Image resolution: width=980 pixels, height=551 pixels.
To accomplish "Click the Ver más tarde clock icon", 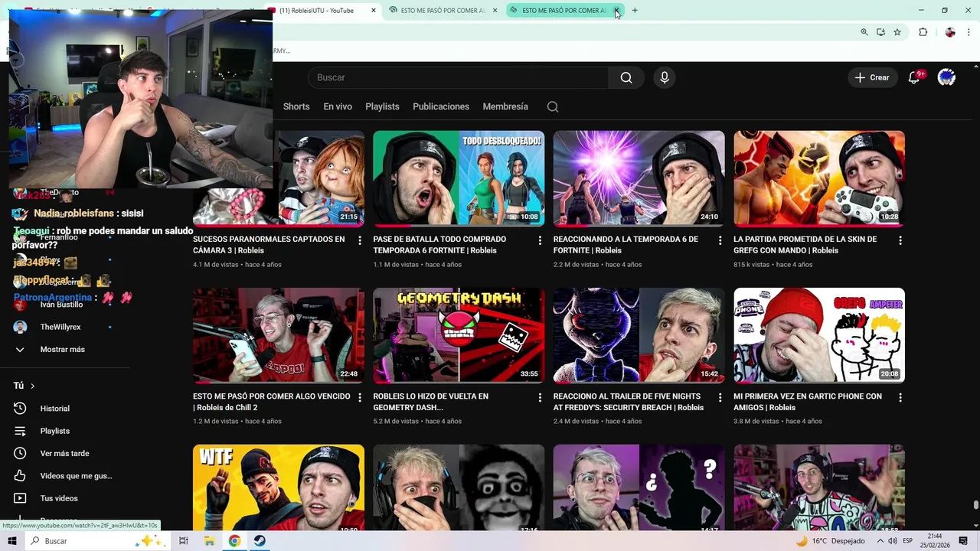I will (20, 453).
